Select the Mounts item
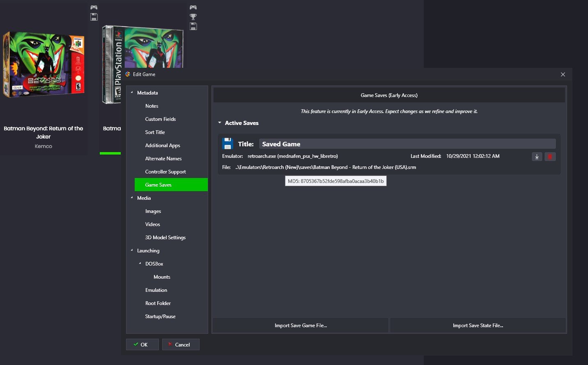This screenshot has width=588, height=365. 162,277
